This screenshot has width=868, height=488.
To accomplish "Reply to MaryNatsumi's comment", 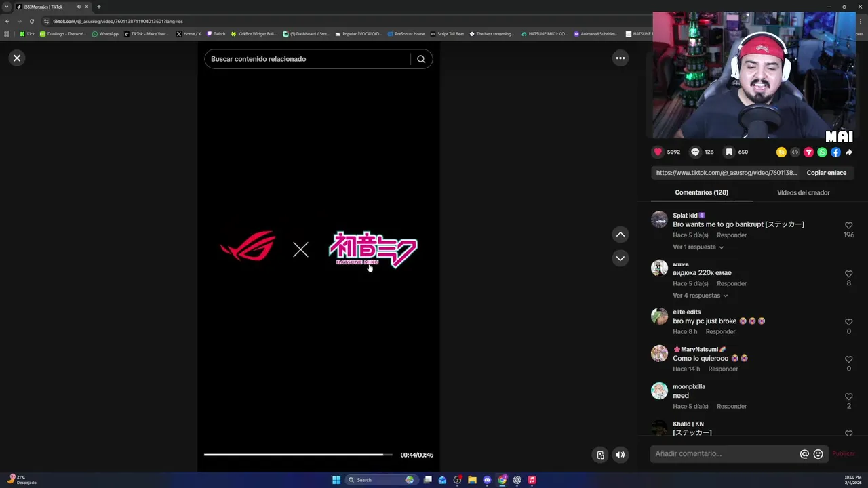I will click(x=723, y=369).
